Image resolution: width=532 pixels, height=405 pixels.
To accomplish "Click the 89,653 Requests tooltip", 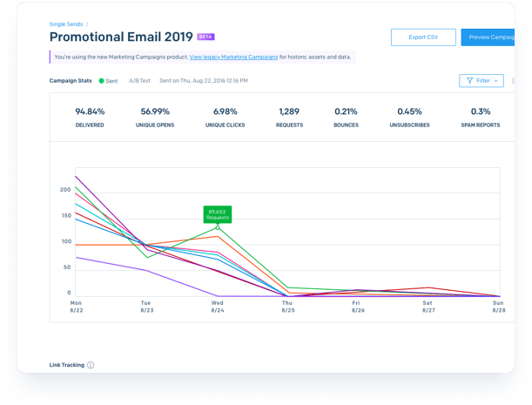I will point(218,214).
